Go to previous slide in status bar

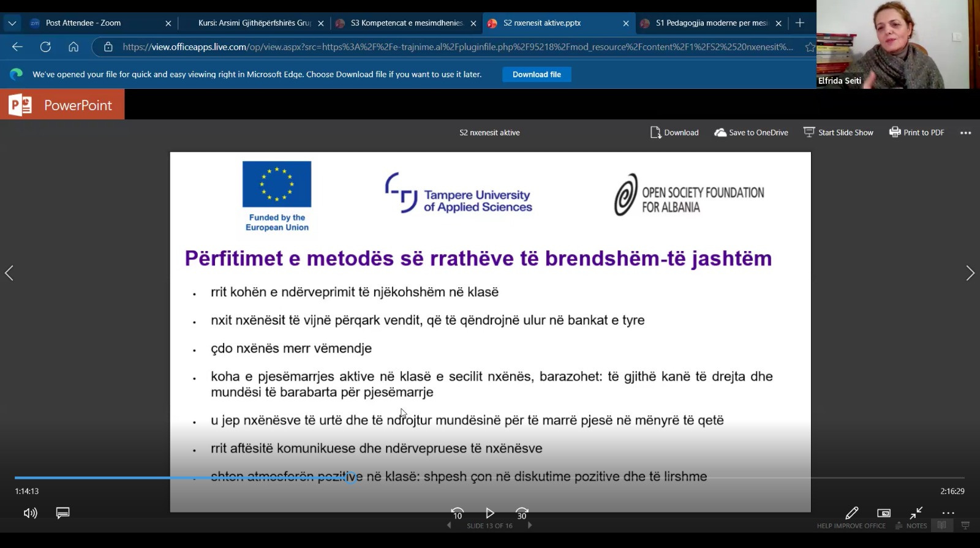pyautogui.click(x=450, y=525)
